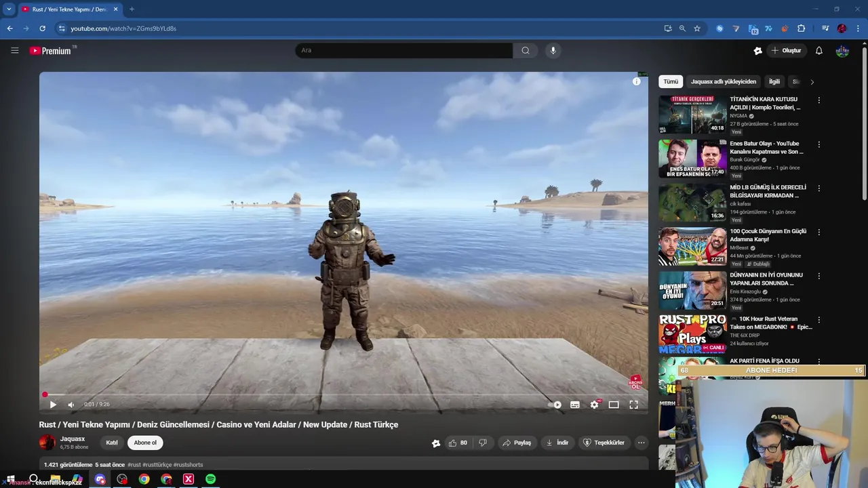Open the Windows Start menu
Viewport: 868px width, 488px height.
coord(10,479)
